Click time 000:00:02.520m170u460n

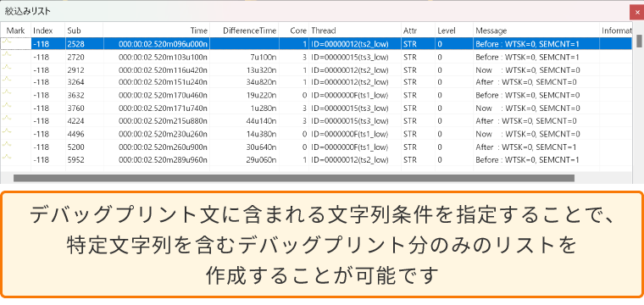click(x=163, y=95)
